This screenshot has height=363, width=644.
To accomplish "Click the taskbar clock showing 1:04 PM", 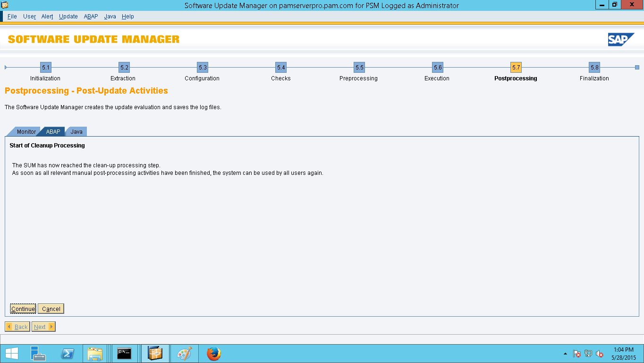I will coord(624,354).
